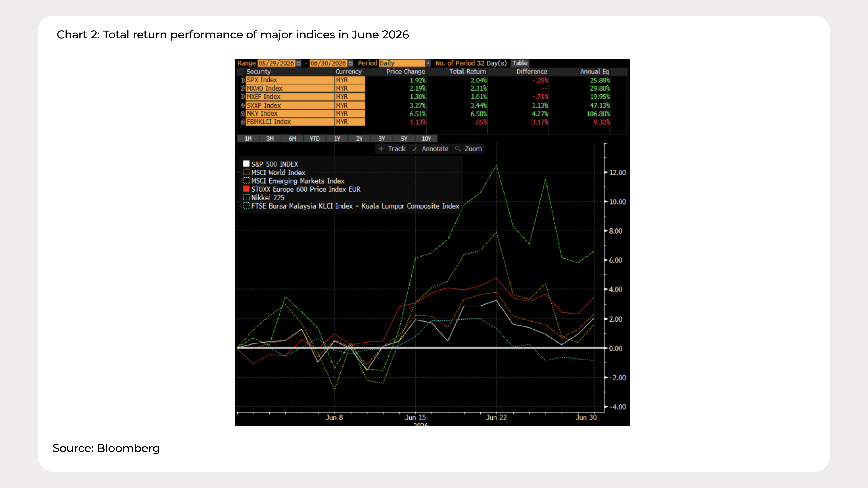Click the white S&P 500 INDEX legend swatch
This screenshot has height=488, width=868.
[246, 164]
